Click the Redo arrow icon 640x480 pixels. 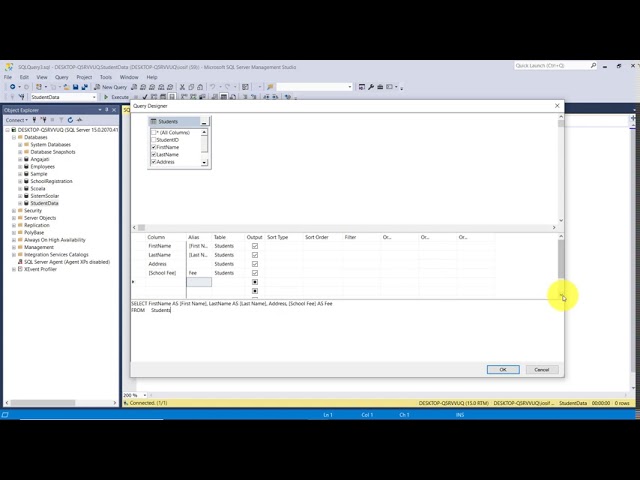pos(227,87)
